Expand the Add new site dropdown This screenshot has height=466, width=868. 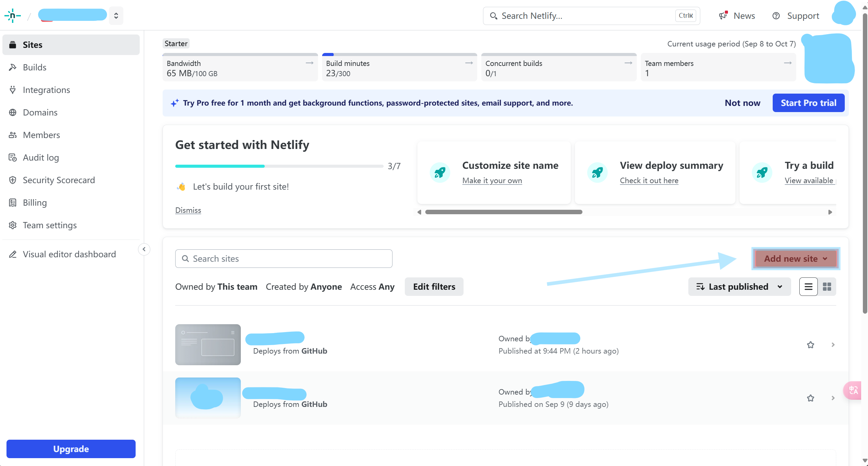coord(796,259)
